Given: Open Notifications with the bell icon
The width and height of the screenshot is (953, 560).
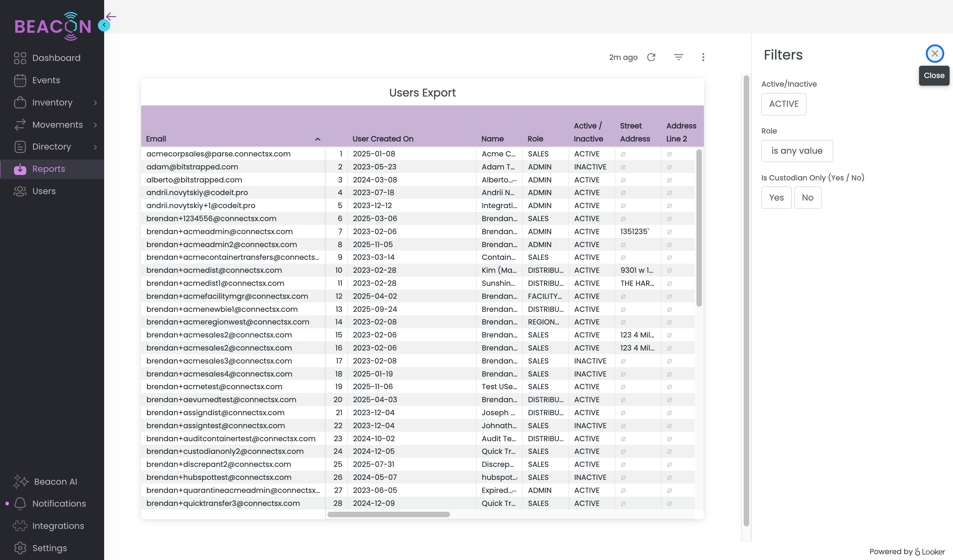Looking at the screenshot, I should pos(20,503).
